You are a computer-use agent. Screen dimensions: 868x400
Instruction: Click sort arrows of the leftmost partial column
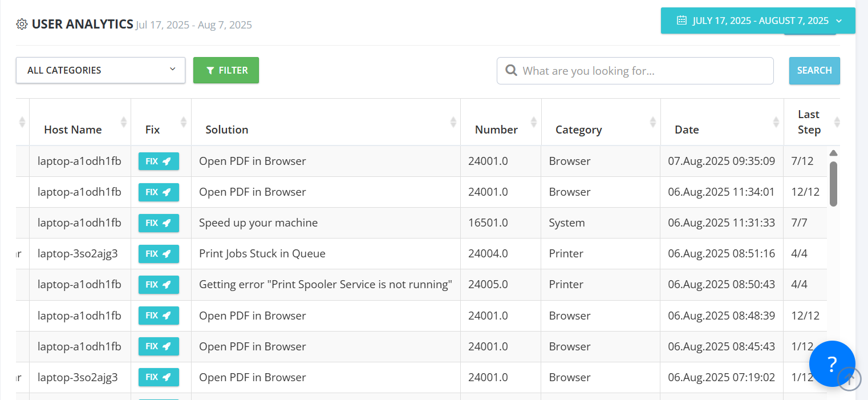(x=22, y=122)
